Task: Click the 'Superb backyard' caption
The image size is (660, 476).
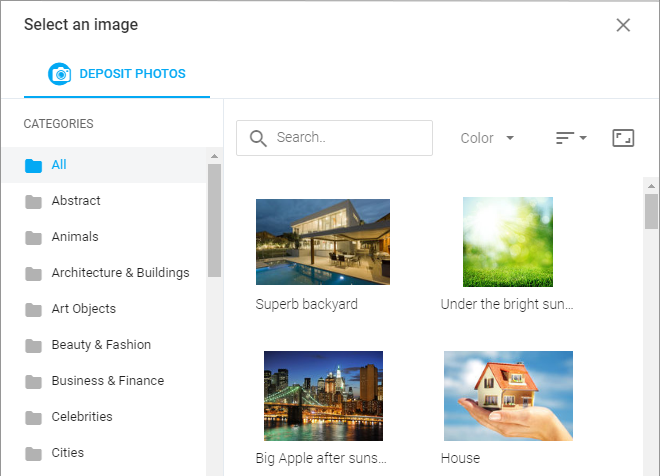Action: click(x=306, y=304)
